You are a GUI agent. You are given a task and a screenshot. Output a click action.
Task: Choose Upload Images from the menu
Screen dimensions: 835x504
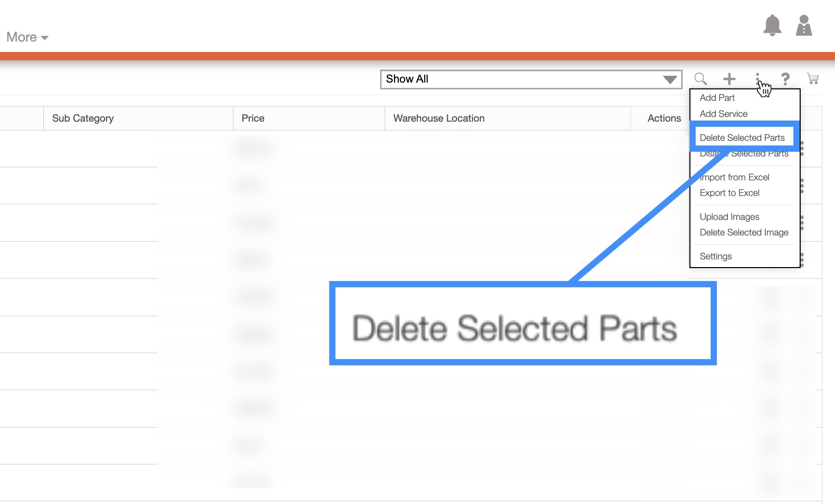[729, 217]
